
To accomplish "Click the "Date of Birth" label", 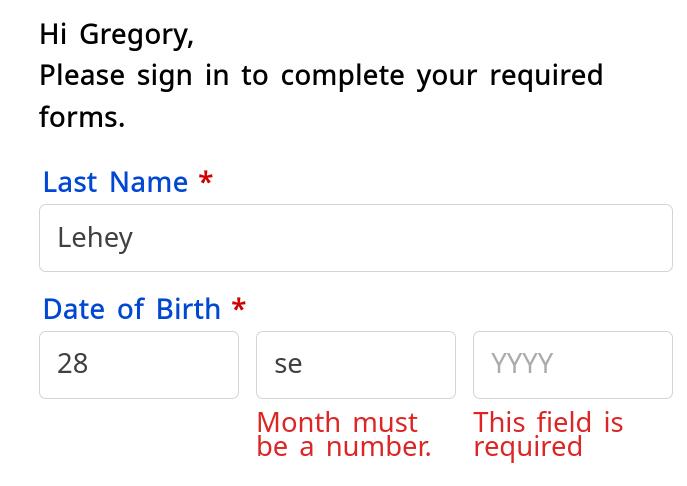I will point(131,309).
